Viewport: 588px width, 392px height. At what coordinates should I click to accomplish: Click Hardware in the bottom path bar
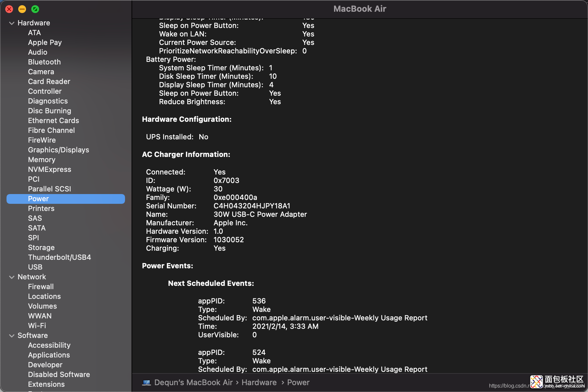259,383
